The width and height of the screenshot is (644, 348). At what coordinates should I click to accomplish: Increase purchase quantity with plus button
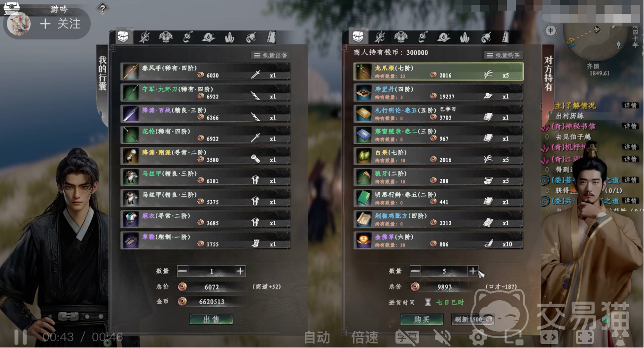pyautogui.click(x=473, y=271)
